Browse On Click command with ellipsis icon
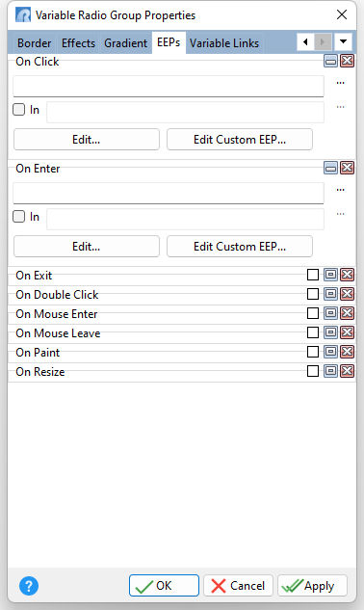This screenshot has width=364, height=610. (340, 83)
